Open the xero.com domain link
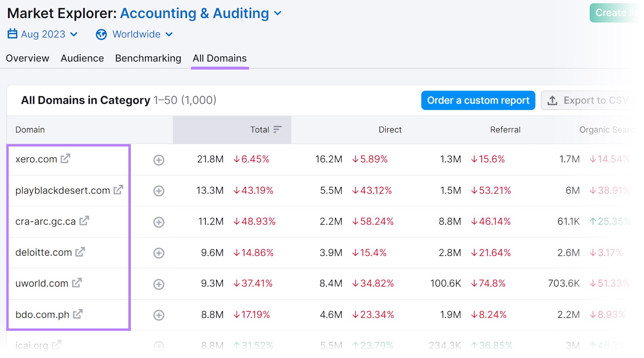The height and width of the screenshot is (358, 644). pos(36,159)
